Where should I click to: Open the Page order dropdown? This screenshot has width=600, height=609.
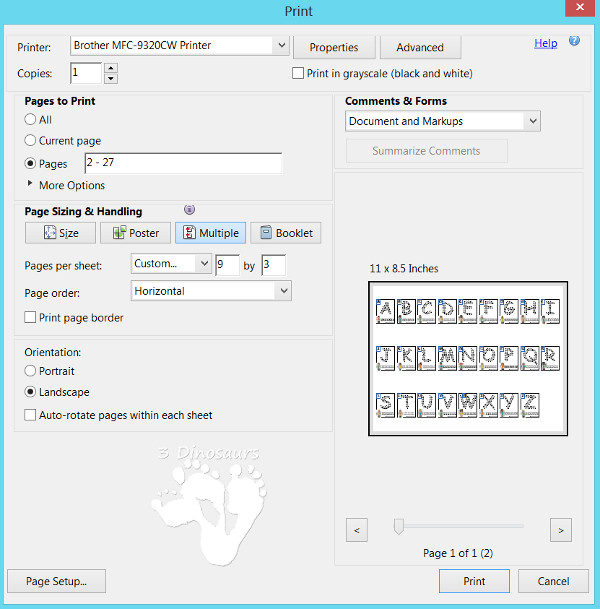283,291
